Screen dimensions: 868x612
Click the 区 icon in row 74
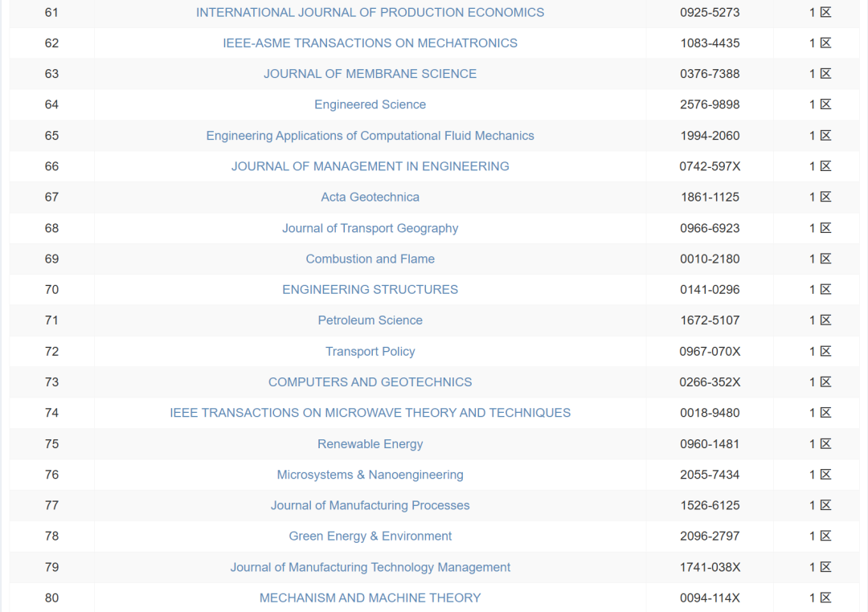point(825,413)
